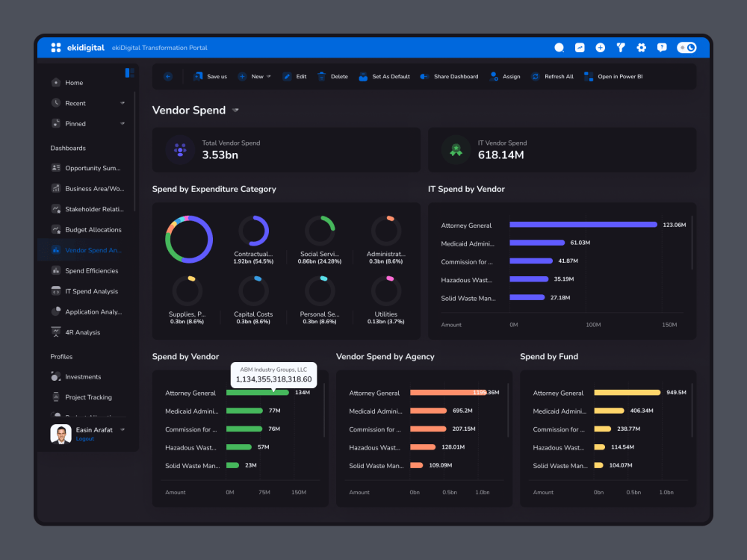Collapse the sidebar panel icon
The width and height of the screenshot is (747, 560).
click(x=129, y=72)
